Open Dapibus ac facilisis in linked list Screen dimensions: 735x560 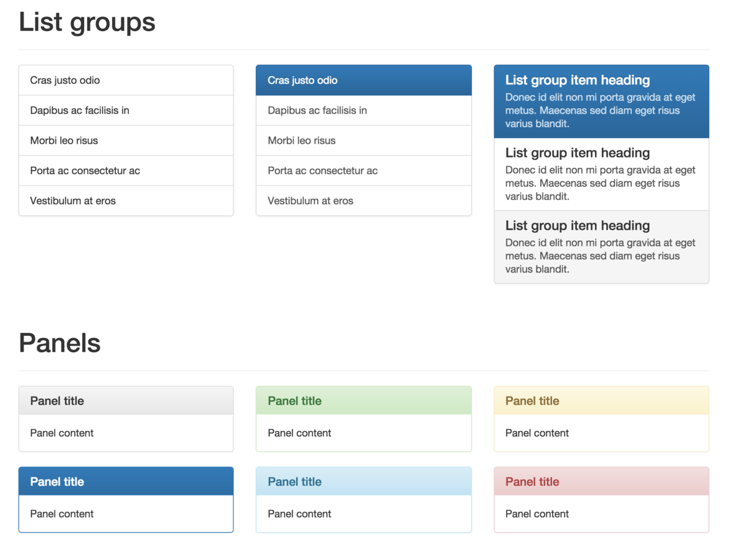tap(363, 110)
